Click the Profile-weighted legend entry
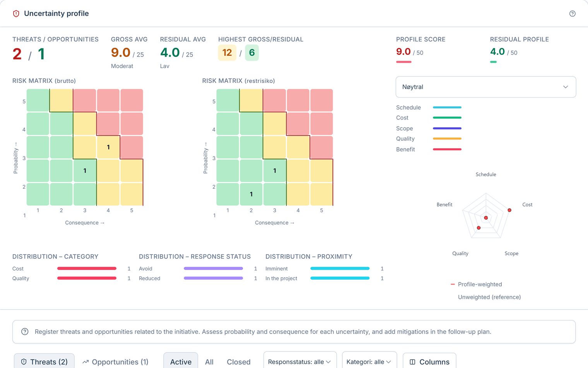Viewport: 588px width, 368px height. pos(477,284)
